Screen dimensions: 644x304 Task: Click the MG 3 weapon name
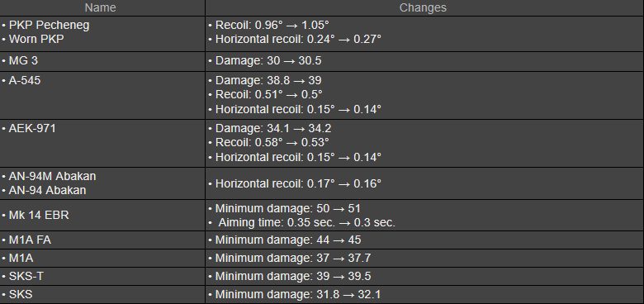coord(23,61)
